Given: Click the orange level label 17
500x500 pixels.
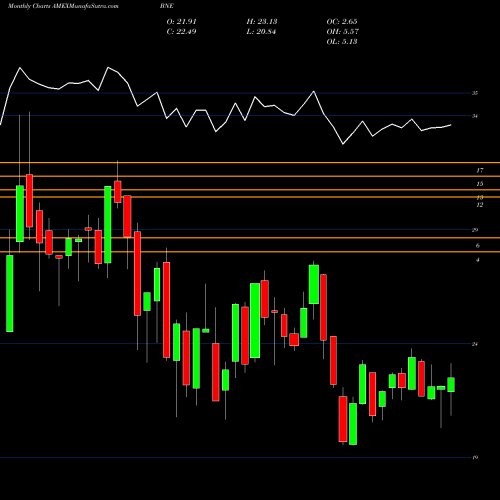Looking at the screenshot, I should (x=480, y=171).
